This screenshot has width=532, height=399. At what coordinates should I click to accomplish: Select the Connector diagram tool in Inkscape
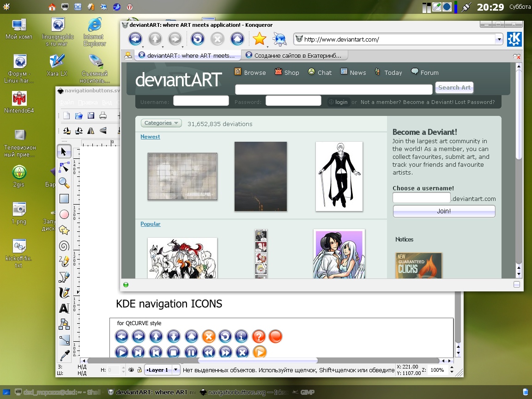point(64,324)
